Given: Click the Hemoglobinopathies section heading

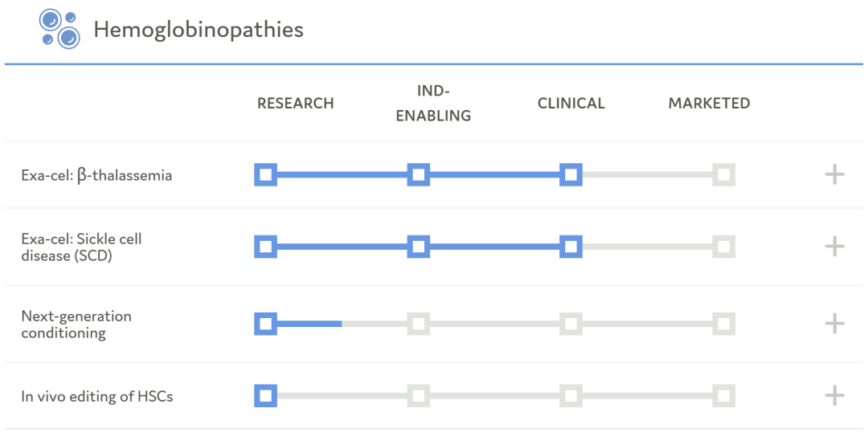Looking at the screenshot, I should (199, 30).
